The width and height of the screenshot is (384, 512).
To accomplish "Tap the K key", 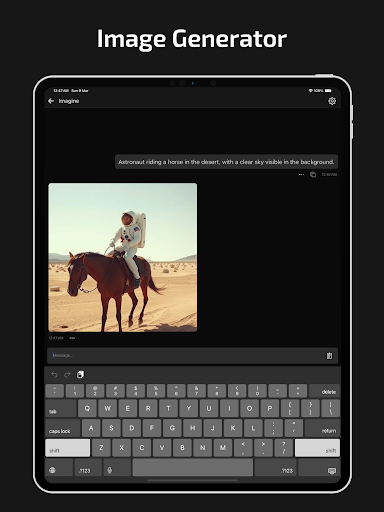I will click(x=233, y=428).
